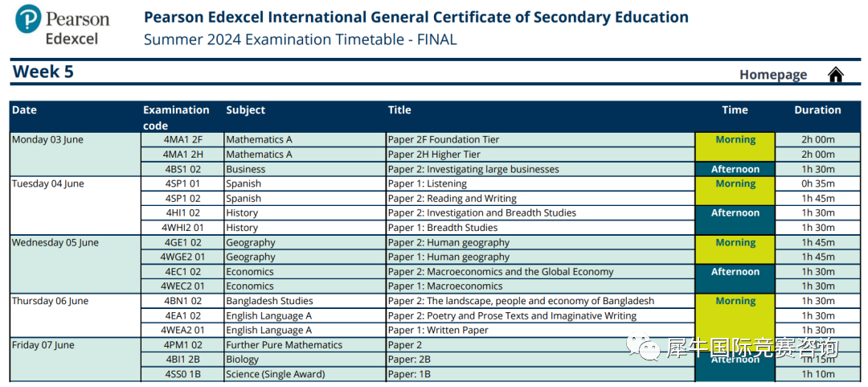
Task: Select the Week 5 heading
Action: (x=43, y=72)
